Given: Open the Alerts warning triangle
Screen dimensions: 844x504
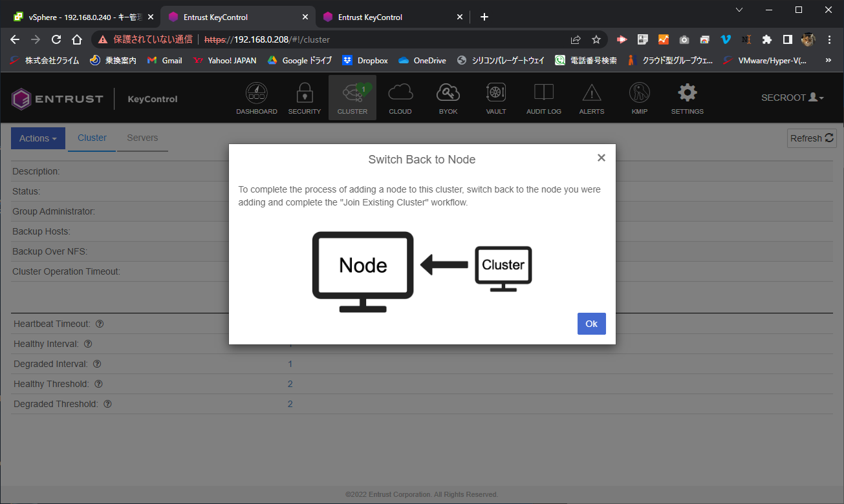Looking at the screenshot, I should 591,99.
